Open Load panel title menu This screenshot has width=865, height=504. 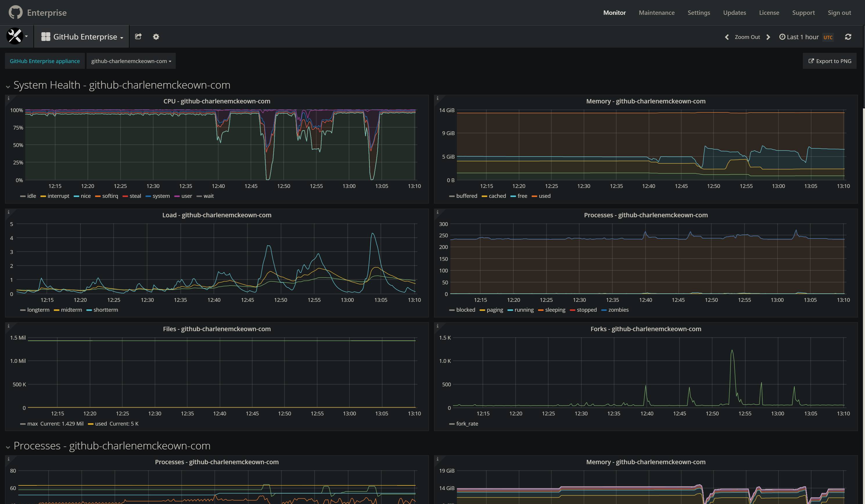pos(217,215)
